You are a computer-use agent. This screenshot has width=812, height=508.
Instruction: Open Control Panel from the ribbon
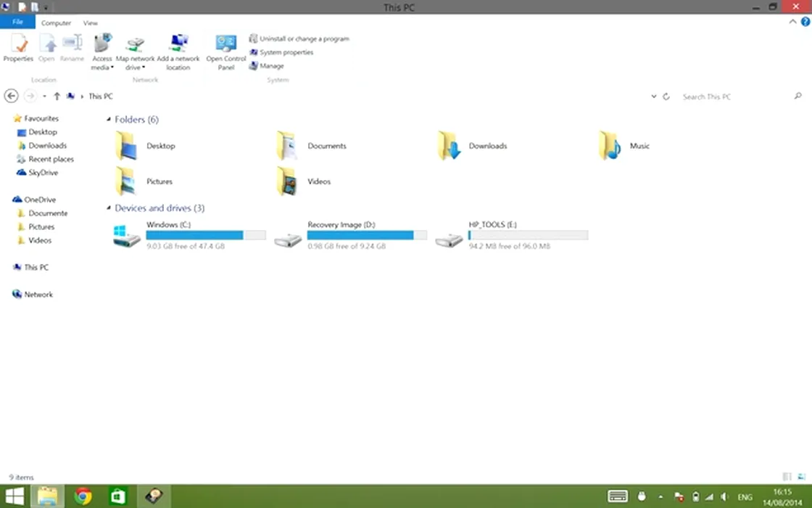coord(225,45)
